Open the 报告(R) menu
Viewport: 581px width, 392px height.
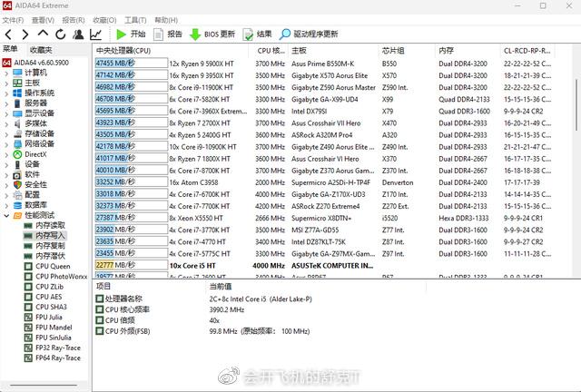pyautogui.click(x=74, y=20)
